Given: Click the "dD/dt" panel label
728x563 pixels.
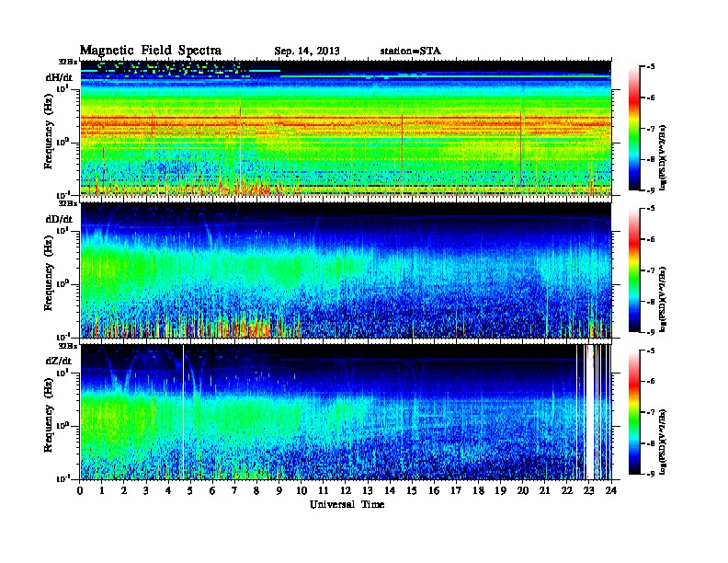Looking at the screenshot, I should (59, 219).
